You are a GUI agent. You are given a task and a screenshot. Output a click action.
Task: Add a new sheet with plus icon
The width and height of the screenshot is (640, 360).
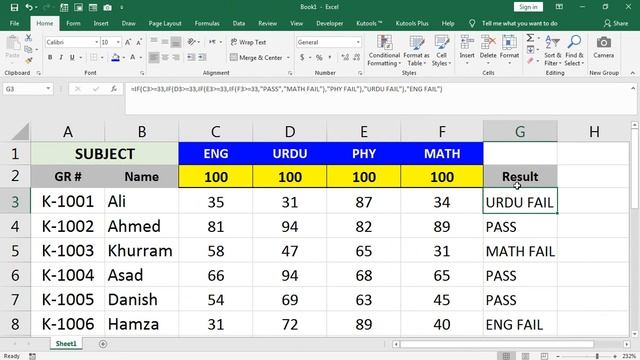[103, 344]
